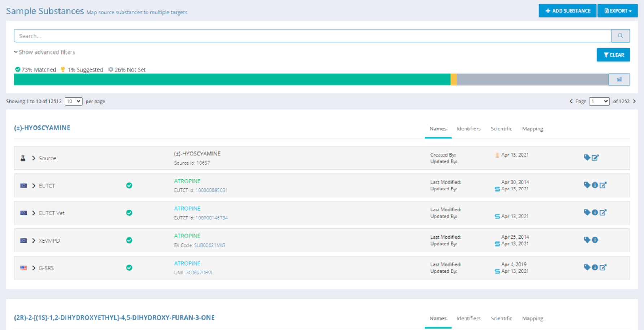Click the edit icon in Source row
The height and width of the screenshot is (330, 644).
coord(595,158)
